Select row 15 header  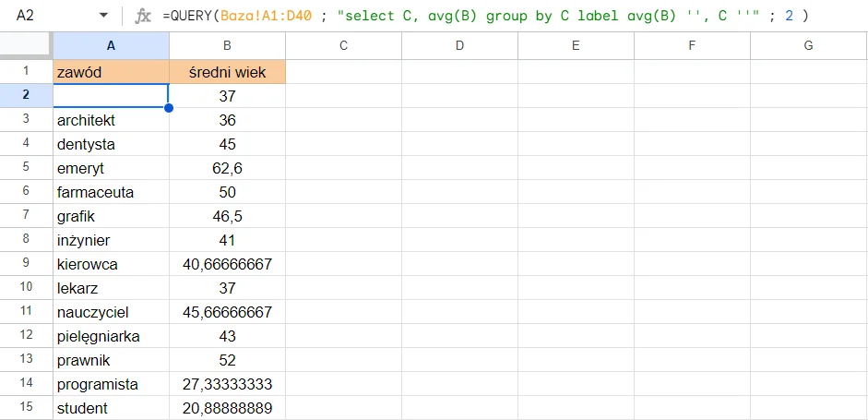coord(26,408)
